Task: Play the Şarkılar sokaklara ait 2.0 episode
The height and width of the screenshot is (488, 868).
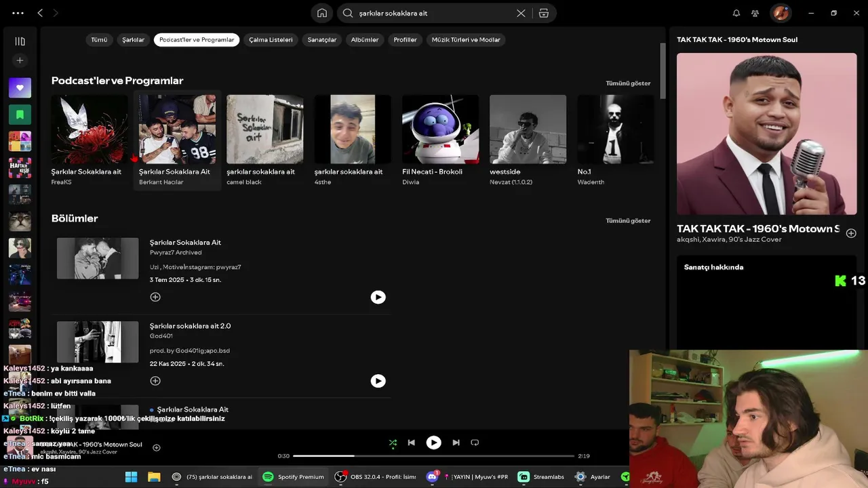Action: [x=378, y=381]
